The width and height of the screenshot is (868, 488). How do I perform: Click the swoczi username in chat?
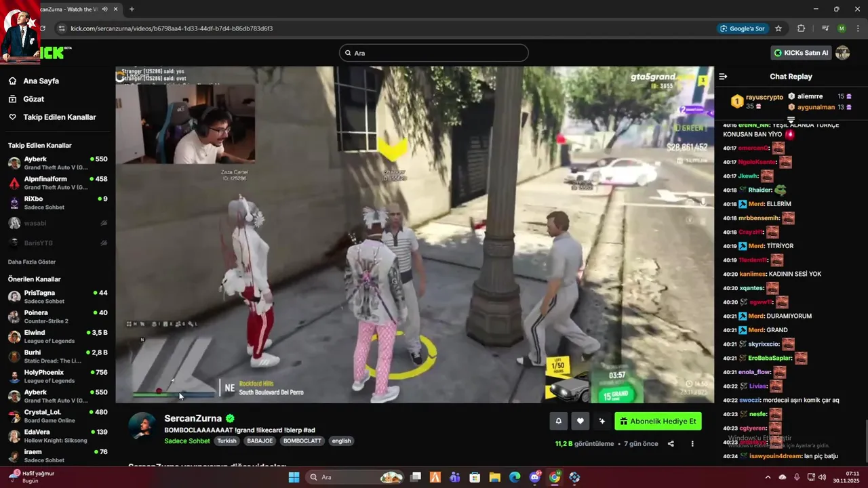pyautogui.click(x=749, y=400)
